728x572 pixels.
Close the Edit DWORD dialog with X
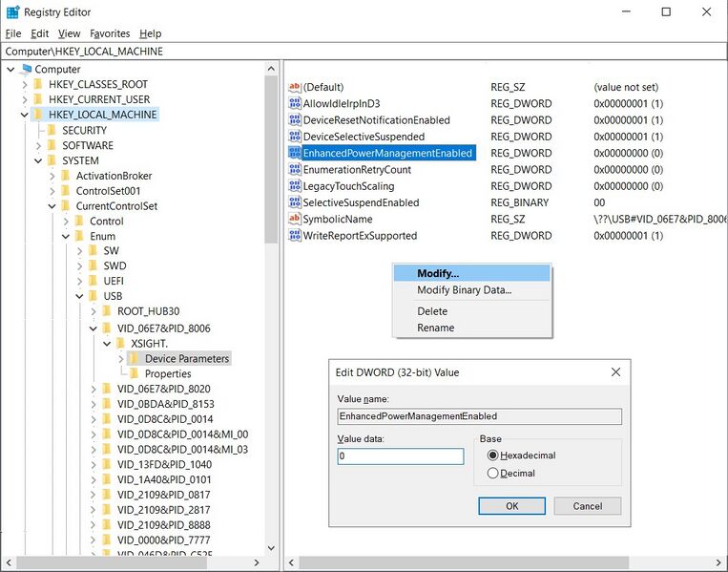615,372
